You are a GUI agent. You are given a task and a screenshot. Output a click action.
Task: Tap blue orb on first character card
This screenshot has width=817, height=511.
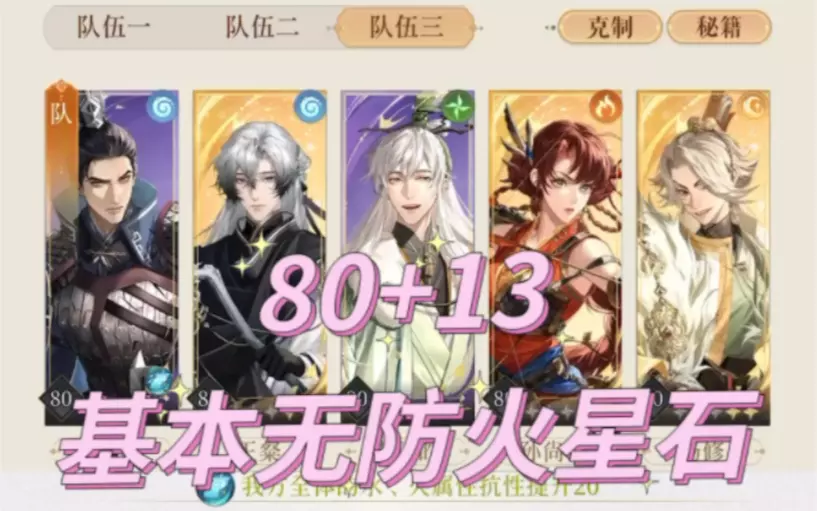pyautogui.click(x=159, y=382)
